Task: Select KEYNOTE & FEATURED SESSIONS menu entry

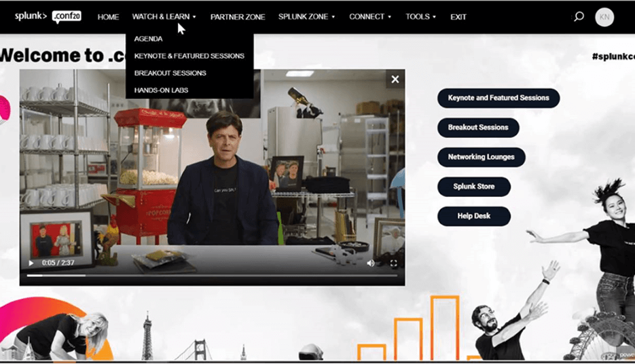Action: [189, 56]
